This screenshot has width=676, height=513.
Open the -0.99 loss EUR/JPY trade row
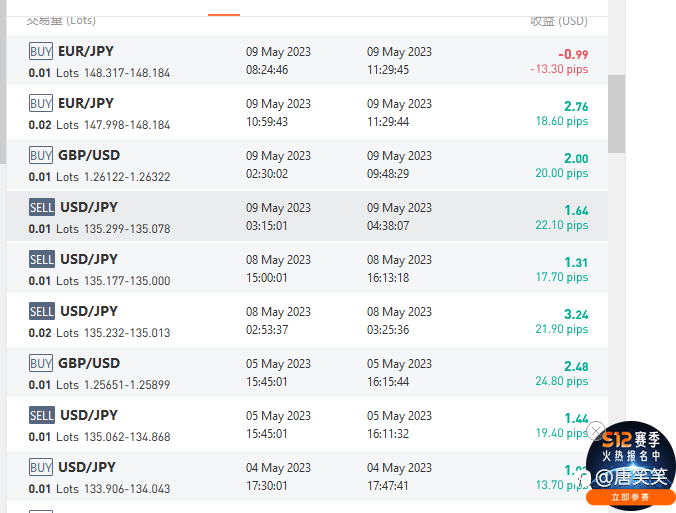click(x=307, y=60)
